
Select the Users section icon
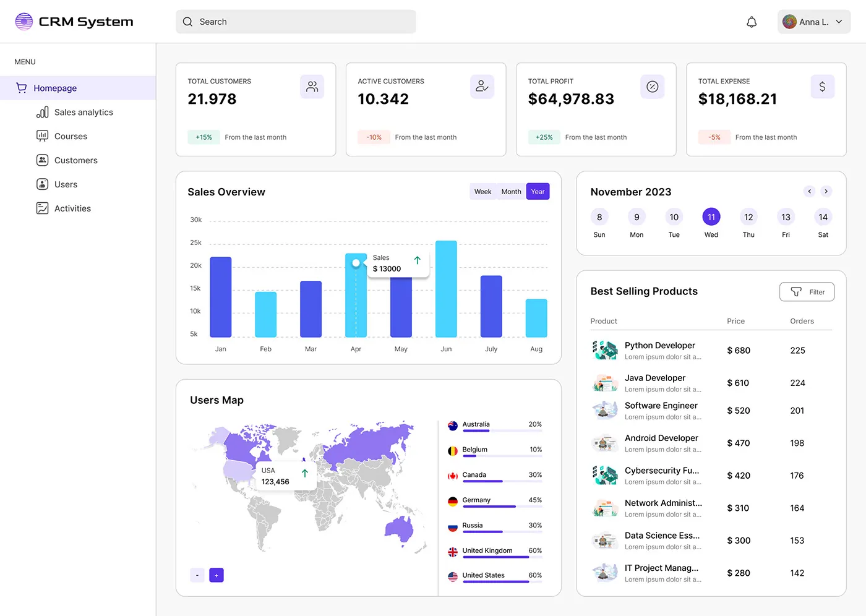42,184
